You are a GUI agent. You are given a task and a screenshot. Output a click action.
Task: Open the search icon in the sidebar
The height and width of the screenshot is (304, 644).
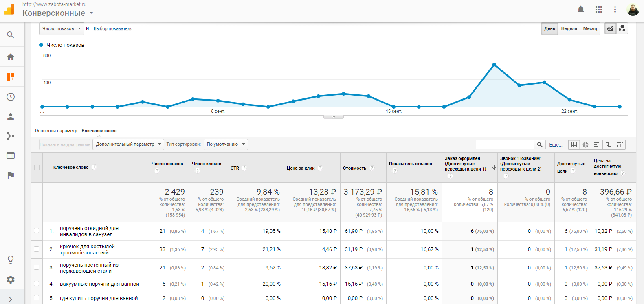coord(11,35)
